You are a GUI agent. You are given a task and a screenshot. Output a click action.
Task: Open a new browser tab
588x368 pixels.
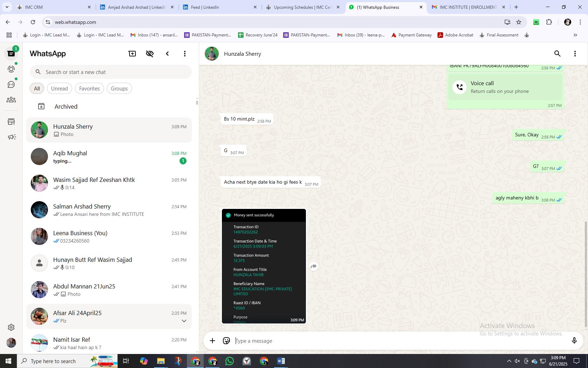pos(516,7)
